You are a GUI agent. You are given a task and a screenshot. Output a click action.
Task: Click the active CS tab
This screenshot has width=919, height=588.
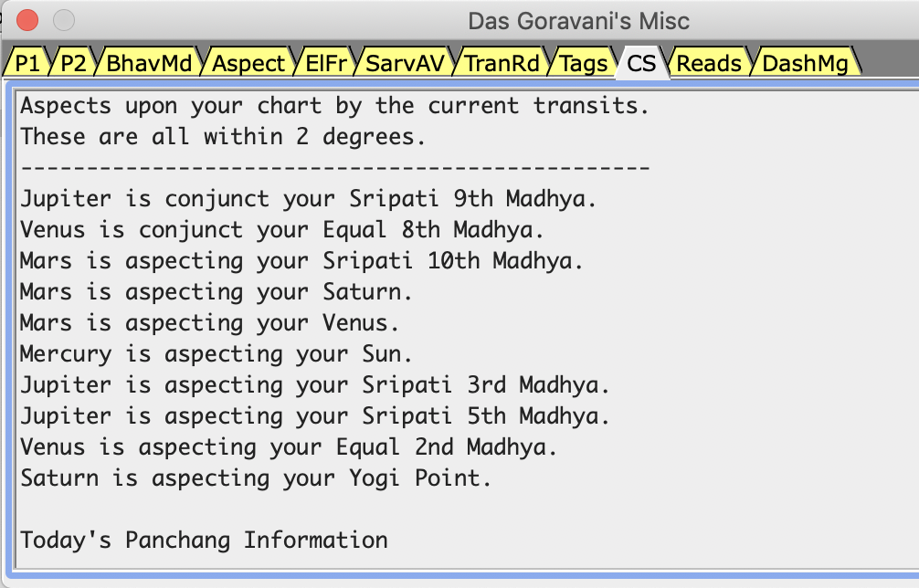[641, 63]
